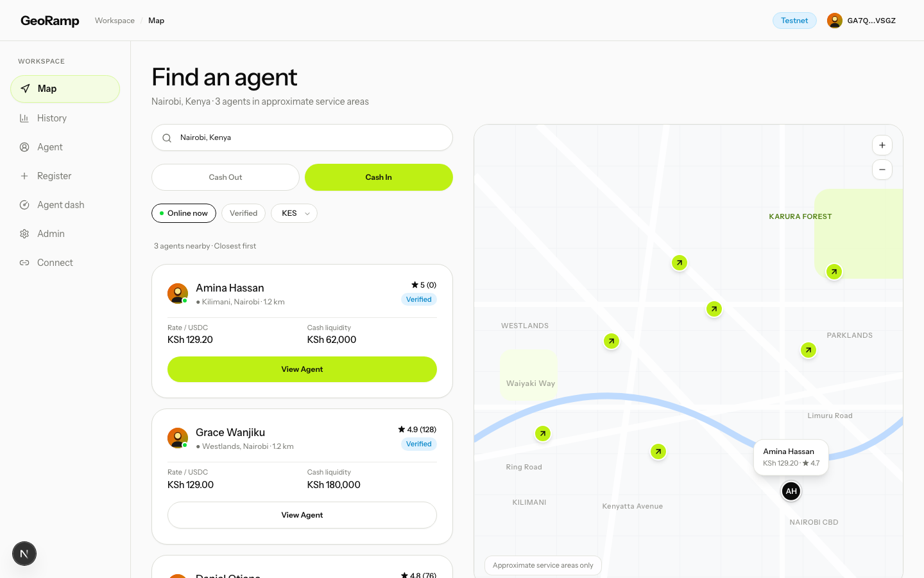The image size is (924, 578).
Task: Open Agent dash in sidebar
Action: (65, 205)
